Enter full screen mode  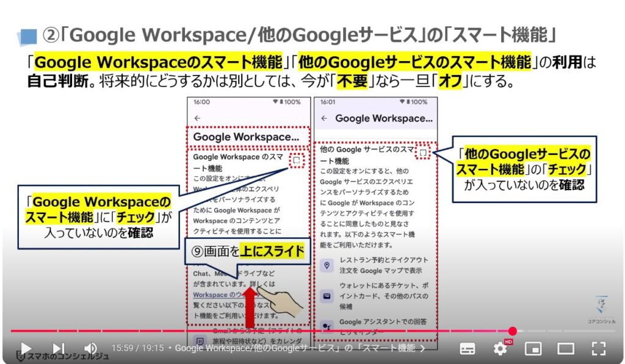click(x=598, y=349)
